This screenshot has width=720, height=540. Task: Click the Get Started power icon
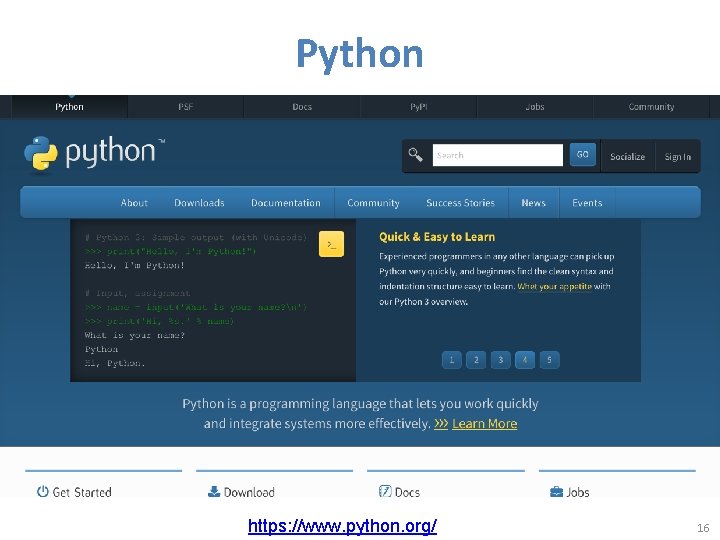tap(43, 491)
